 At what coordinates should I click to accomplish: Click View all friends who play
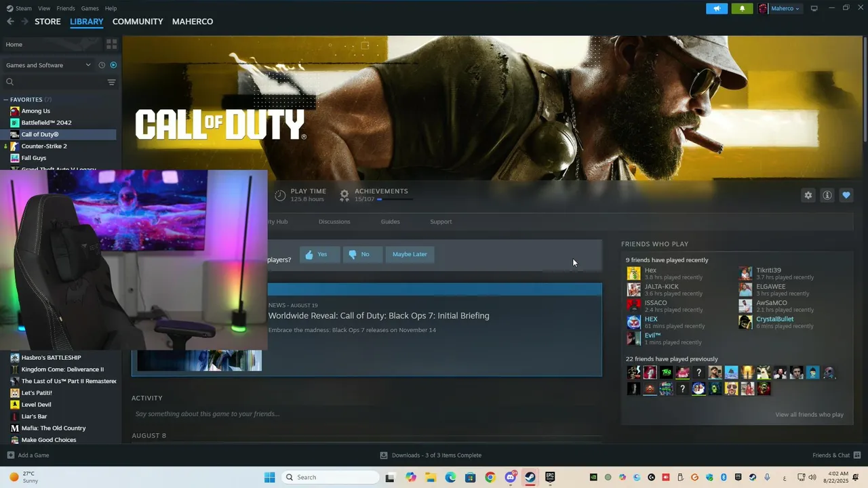809,414
